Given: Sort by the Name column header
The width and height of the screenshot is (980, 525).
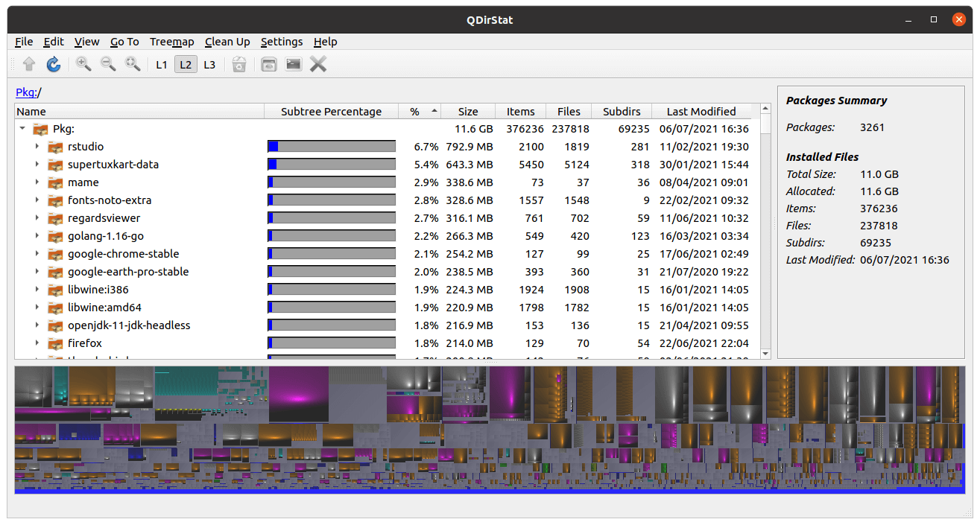Looking at the screenshot, I should [139, 112].
